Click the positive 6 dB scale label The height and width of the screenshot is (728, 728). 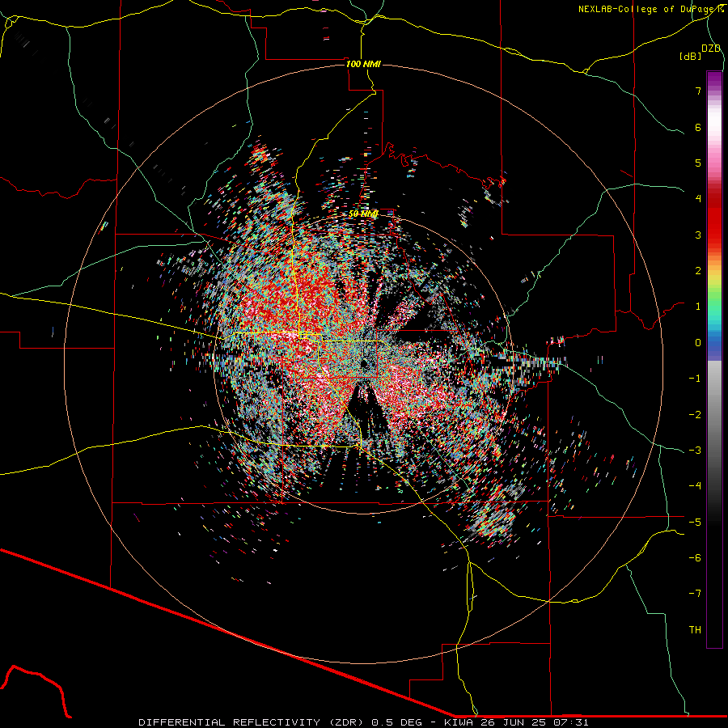pos(698,127)
